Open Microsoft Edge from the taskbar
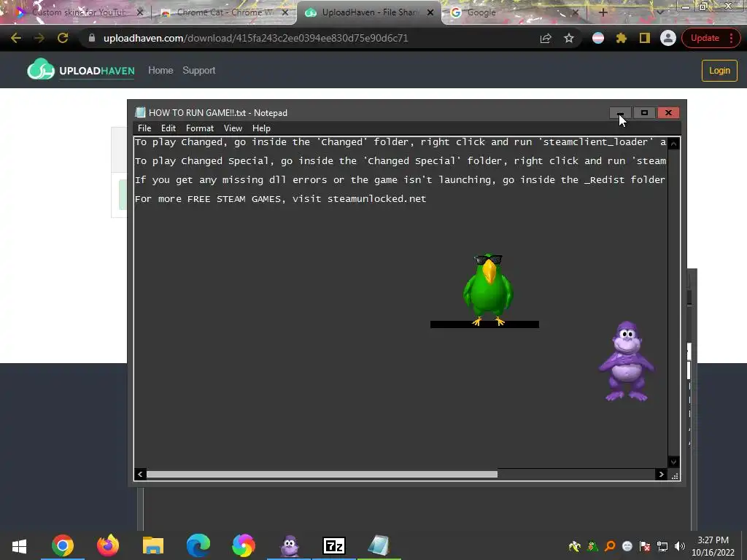747x560 pixels. coord(198,545)
